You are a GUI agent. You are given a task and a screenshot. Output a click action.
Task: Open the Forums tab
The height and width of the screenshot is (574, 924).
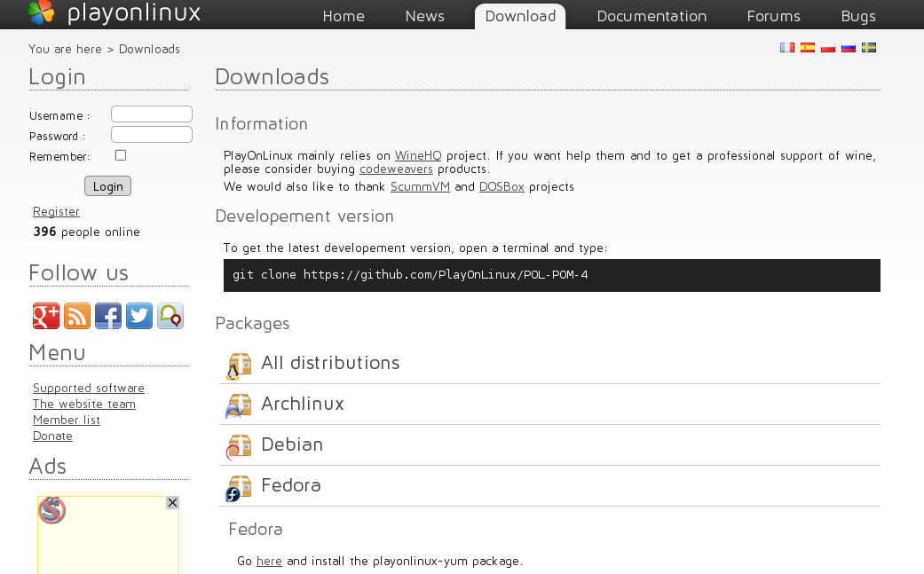pyautogui.click(x=774, y=16)
